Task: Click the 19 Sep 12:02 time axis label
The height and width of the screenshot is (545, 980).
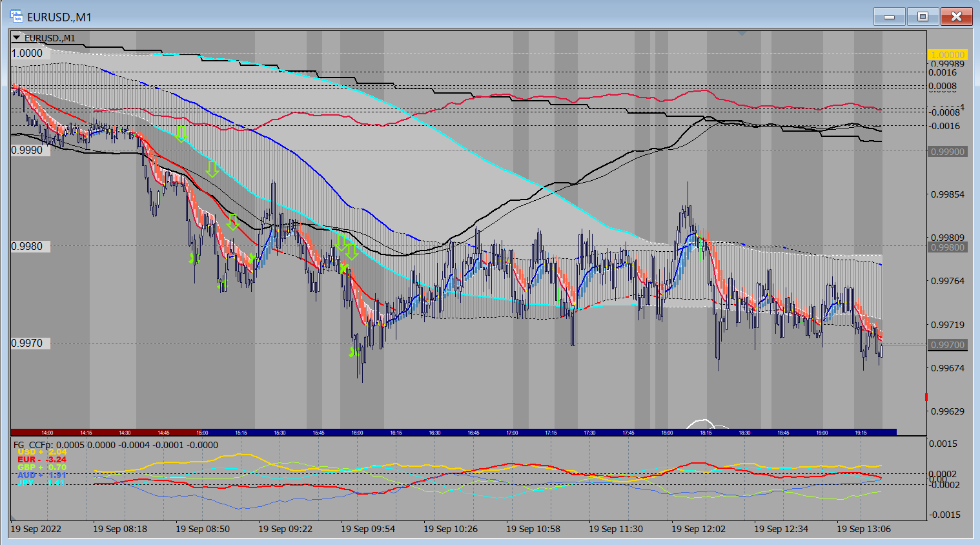Action: [x=698, y=529]
